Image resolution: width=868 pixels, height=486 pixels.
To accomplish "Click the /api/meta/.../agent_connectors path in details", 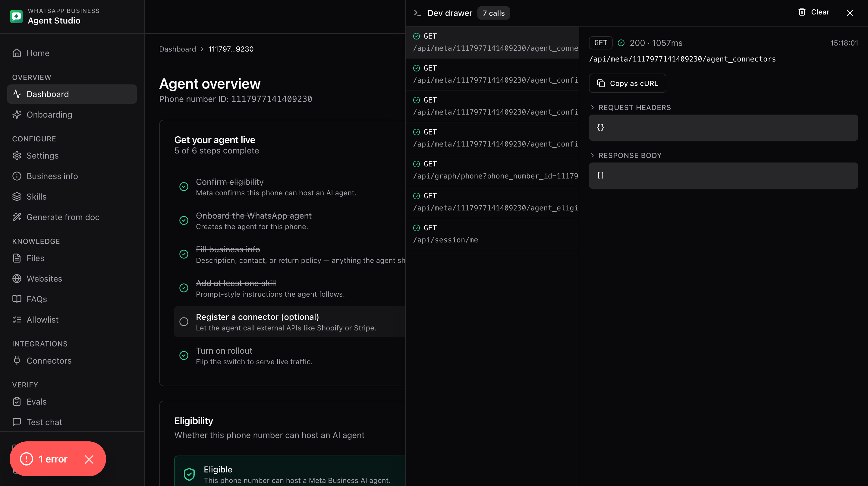I will (682, 59).
